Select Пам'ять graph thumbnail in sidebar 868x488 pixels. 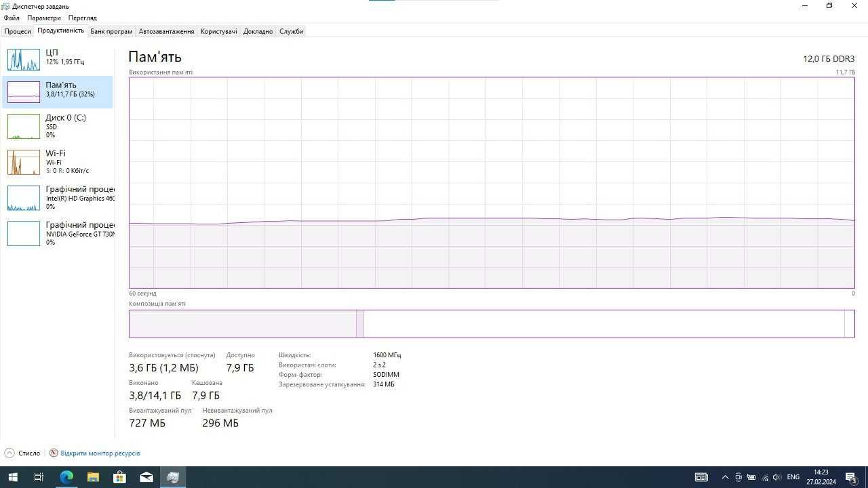pyautogui.click(x=24, y=92)
